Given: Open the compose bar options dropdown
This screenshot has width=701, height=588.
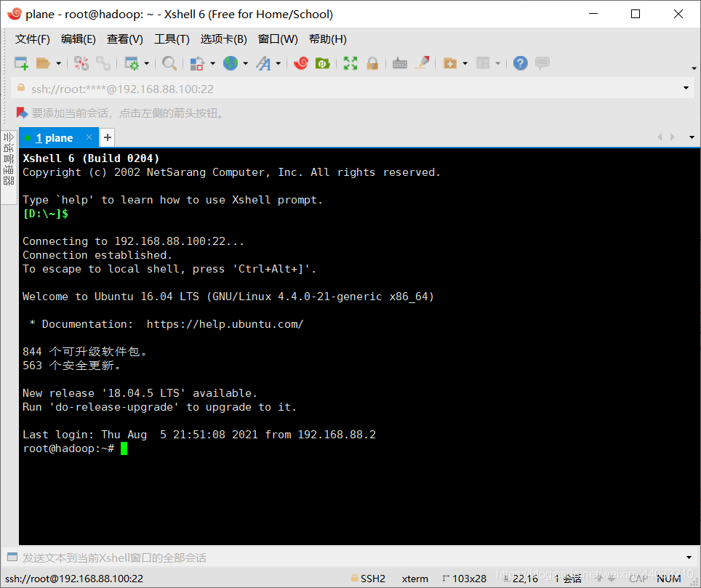Looking at the screenshot, I should pos(689,557).
